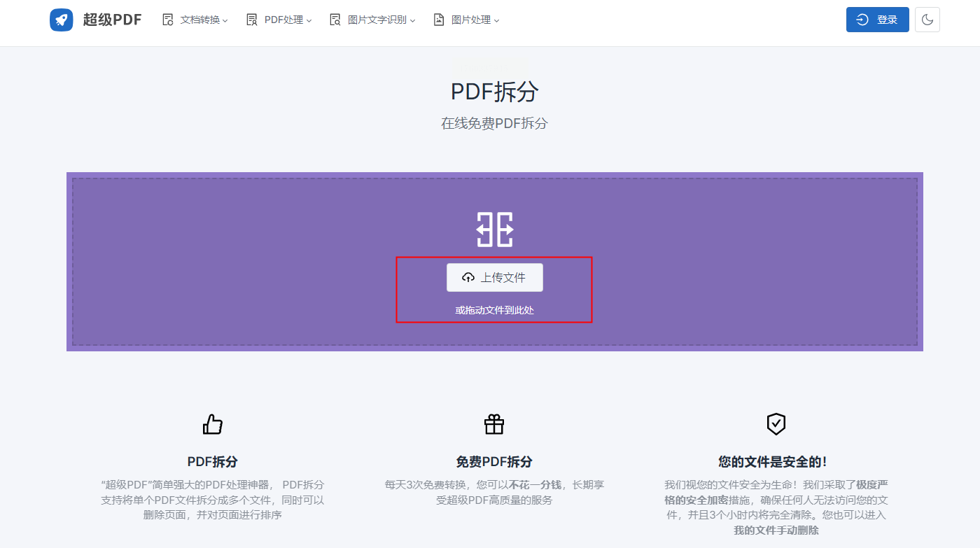Click the login arrow icon beside 登录
Viewport: 980px width, 548px height.
[x=862, y=20]
